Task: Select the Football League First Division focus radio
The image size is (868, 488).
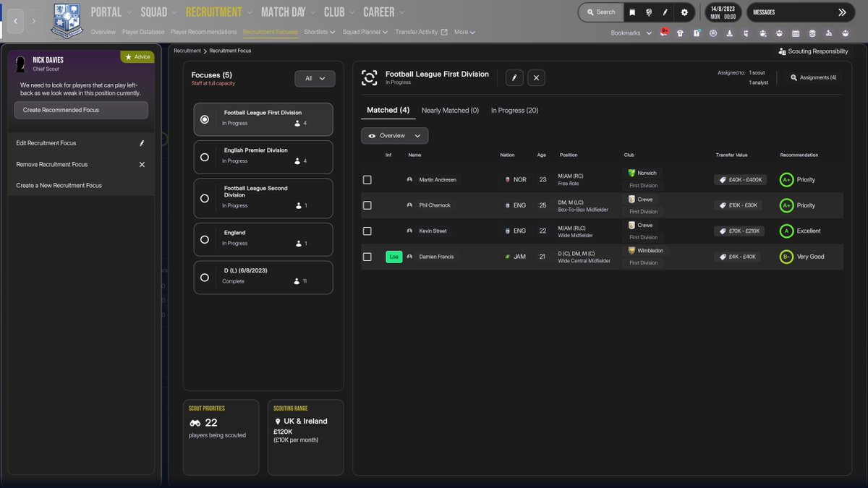Action: pos(205,119)
